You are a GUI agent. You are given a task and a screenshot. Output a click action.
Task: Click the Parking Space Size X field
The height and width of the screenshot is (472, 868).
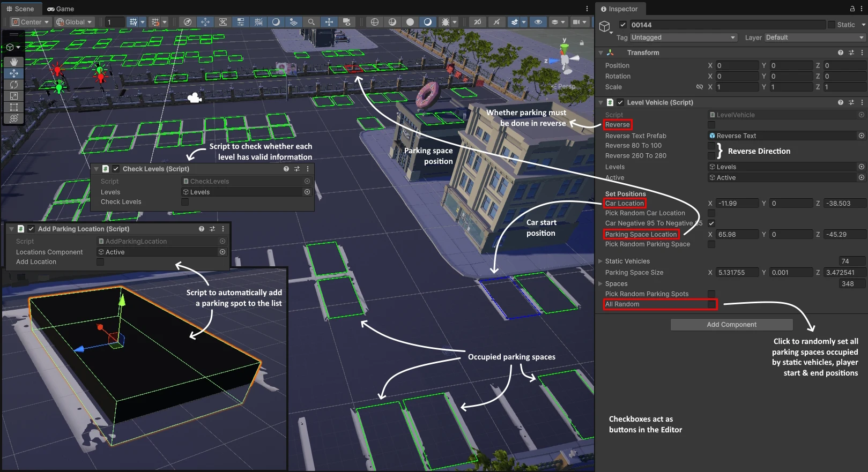(x=737, y=273)
